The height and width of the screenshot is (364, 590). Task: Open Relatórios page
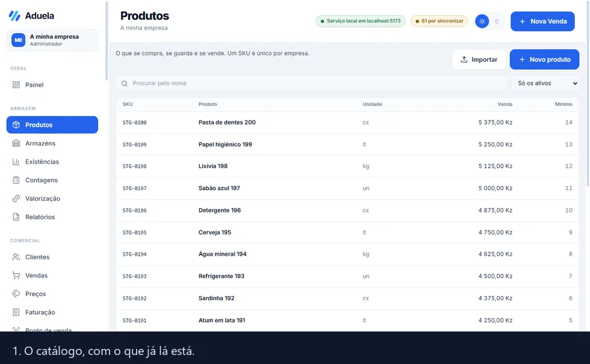[x=52, y=217]
